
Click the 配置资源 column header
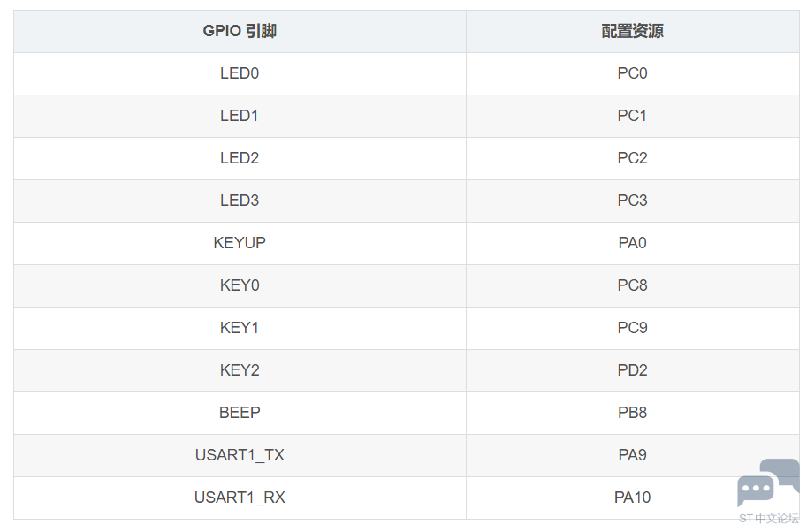633,32
